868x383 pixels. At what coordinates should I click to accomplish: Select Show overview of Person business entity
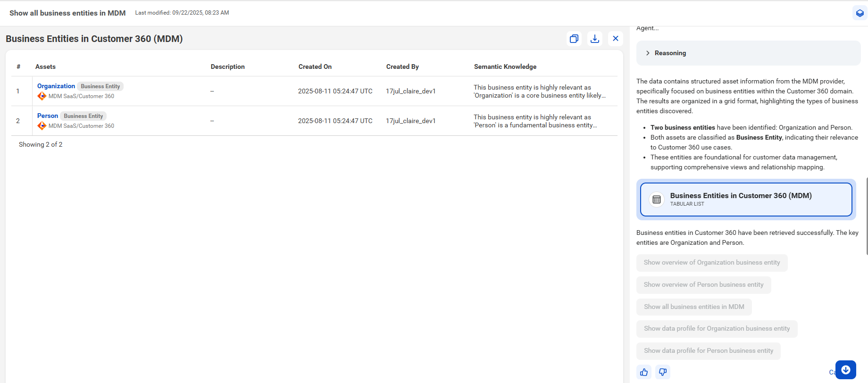[x=703, y=285]
